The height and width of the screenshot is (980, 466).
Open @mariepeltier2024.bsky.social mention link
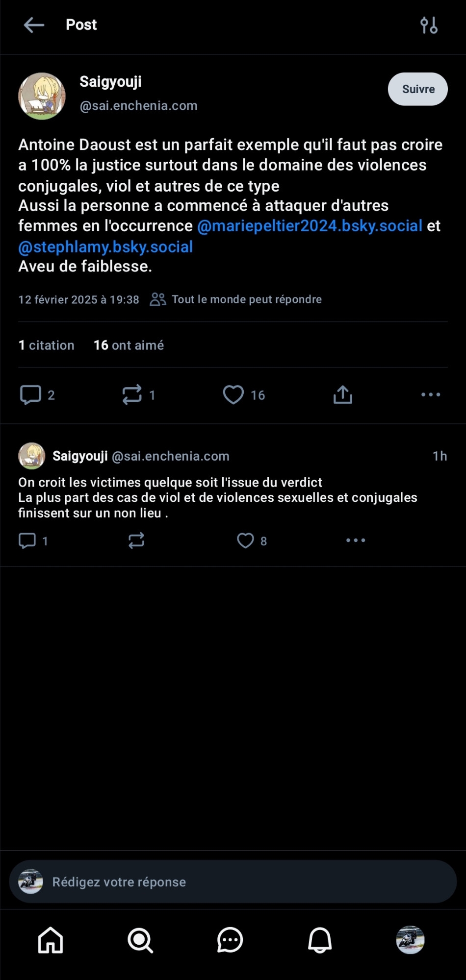310,226
